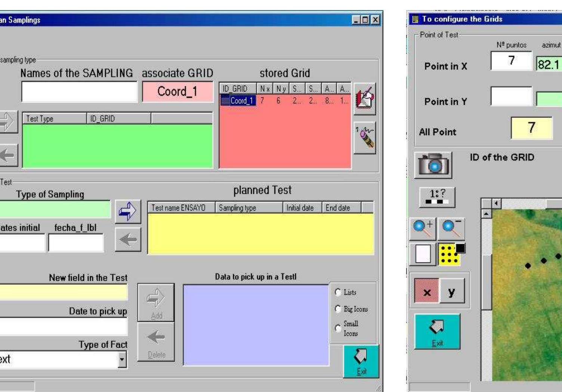
Task: Click ID_GRID header in Test Type list
Action: pos(119,119)
